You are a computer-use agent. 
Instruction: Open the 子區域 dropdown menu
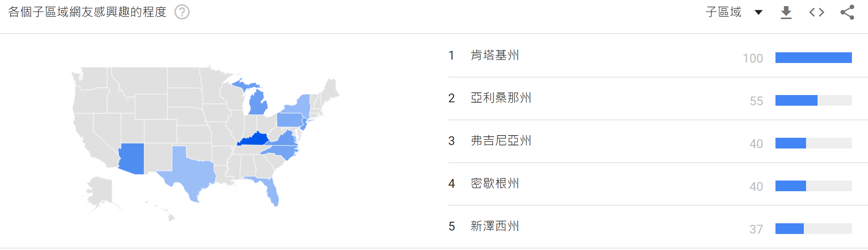click(723, 12)
